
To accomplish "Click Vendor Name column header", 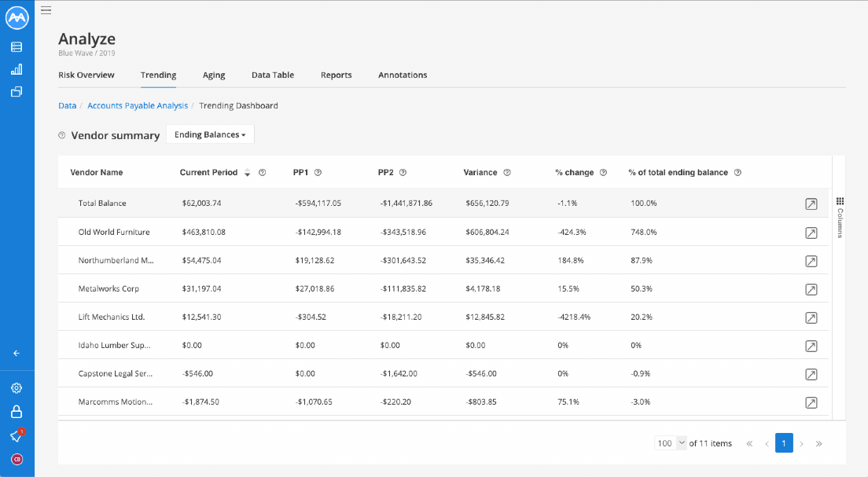I will tap(97, 173).
